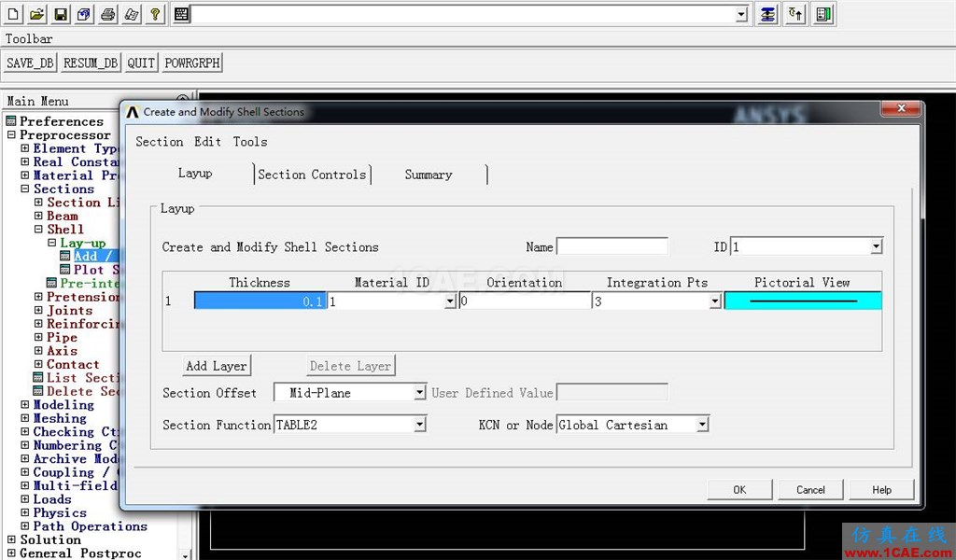Switch to the Layup tab
This screenshot has width=956, height=560.
click(195, 174)
